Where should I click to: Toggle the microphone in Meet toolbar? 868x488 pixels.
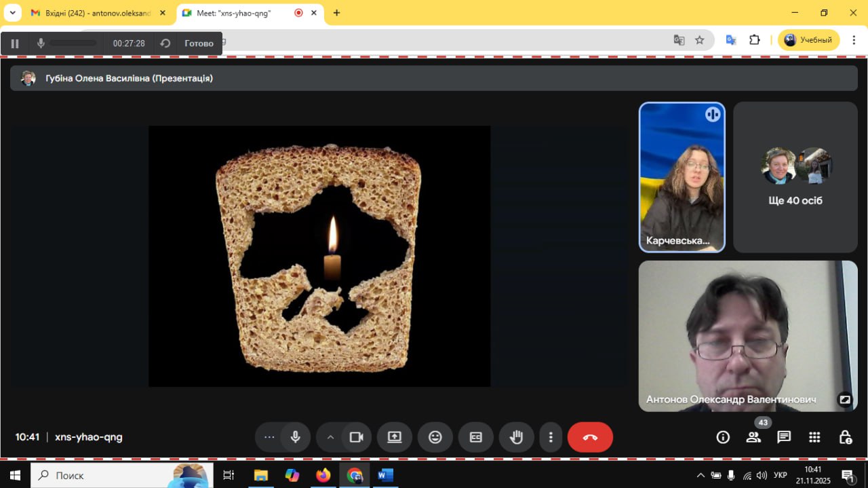click(x=295, y=437)
